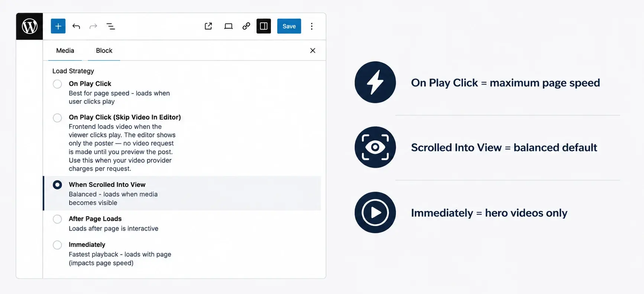Open the device preview laptop icon

coord(229,26)
